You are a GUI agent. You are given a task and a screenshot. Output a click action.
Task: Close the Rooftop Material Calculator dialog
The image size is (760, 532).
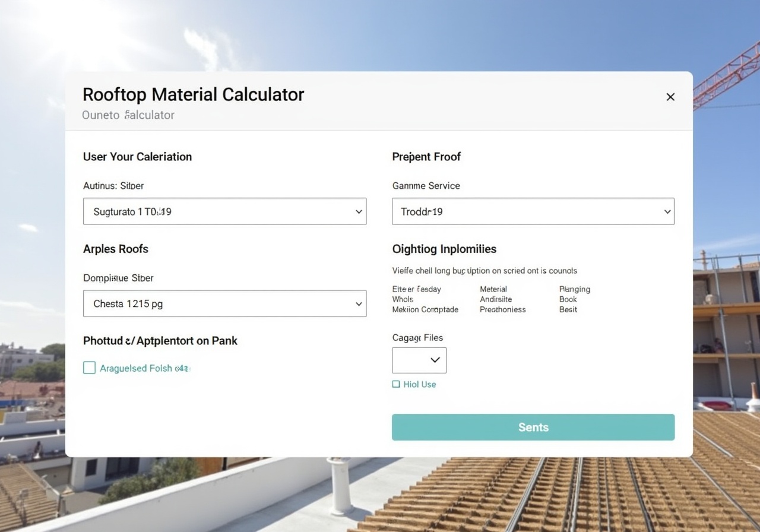[x=670, y=97]
